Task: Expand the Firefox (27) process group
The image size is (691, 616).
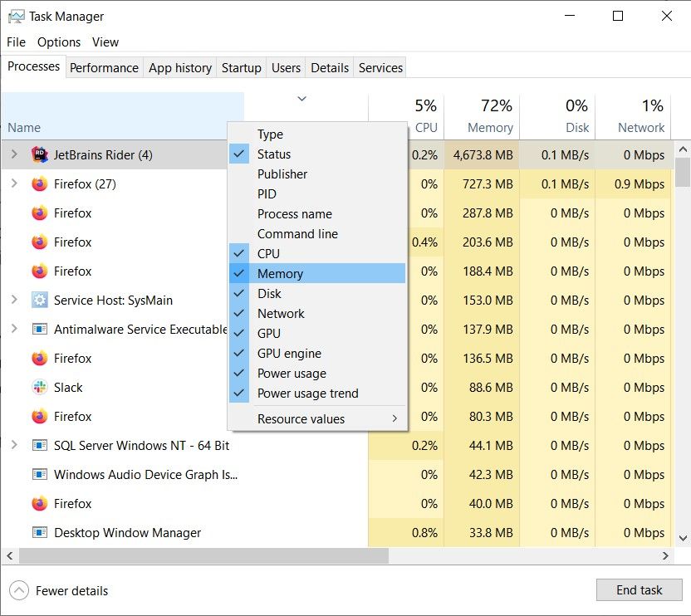Action: [15, 183]
